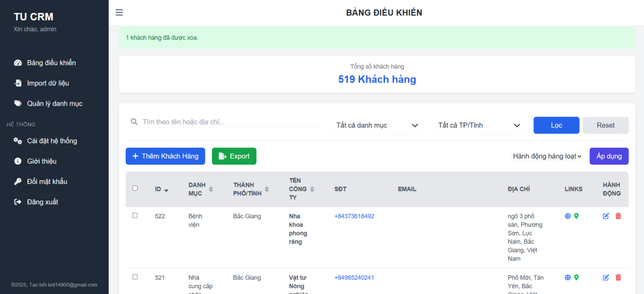
Task: Sort Thành phố/Tỉnh column using sort arrows
Action: pos(267,189)
